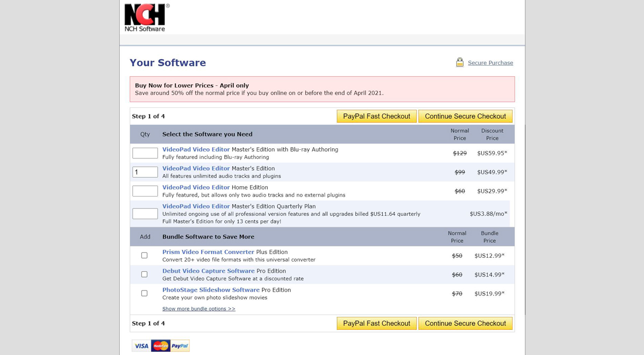Click the quantity field showing 1

coord(145,171)
